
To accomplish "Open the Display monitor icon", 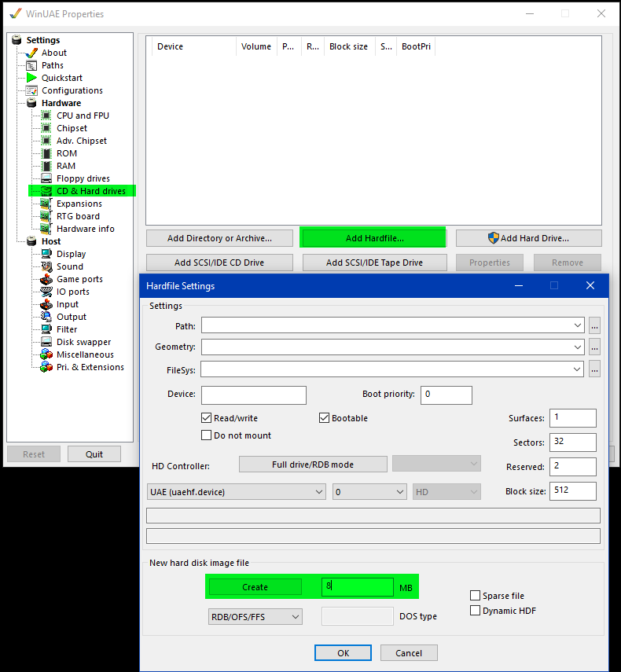I will (46, 254).
